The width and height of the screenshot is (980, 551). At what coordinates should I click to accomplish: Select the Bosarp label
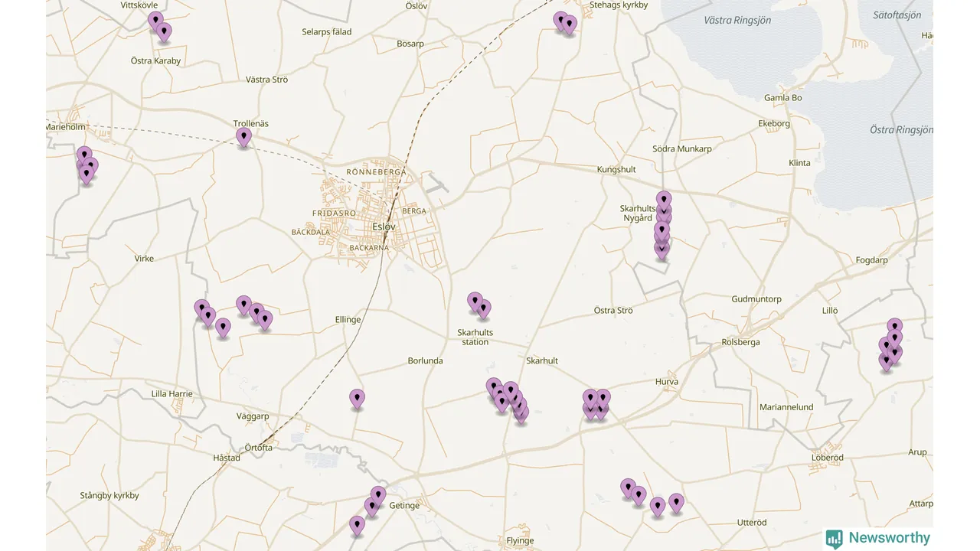(410, 44)
